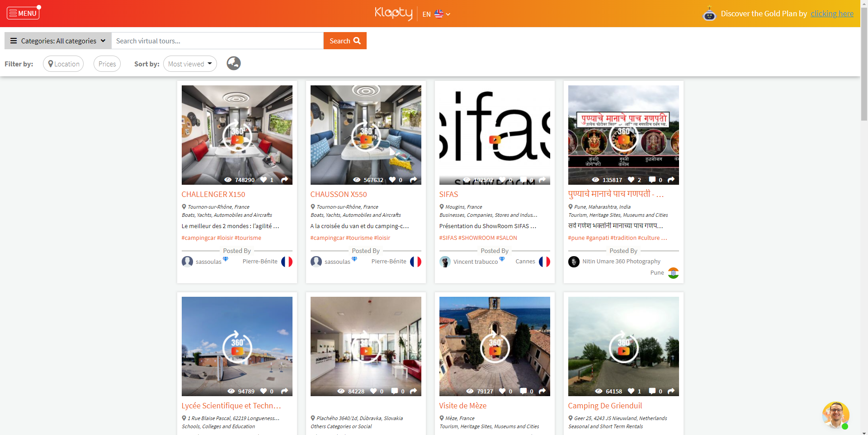Focus the Search virtual tours field
Viewport: 868px width, 435px height.
coord(217,41)
